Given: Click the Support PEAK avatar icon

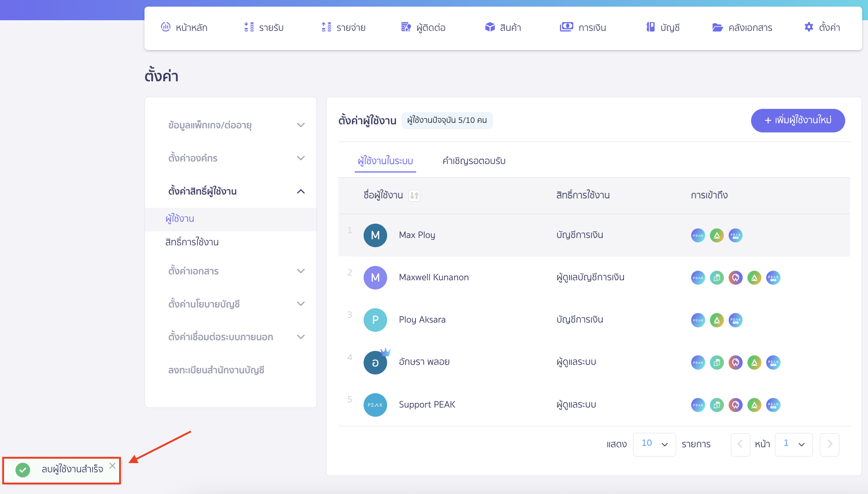Looking at the screenshot, I should pyautogui.click(x=375, y=405).
